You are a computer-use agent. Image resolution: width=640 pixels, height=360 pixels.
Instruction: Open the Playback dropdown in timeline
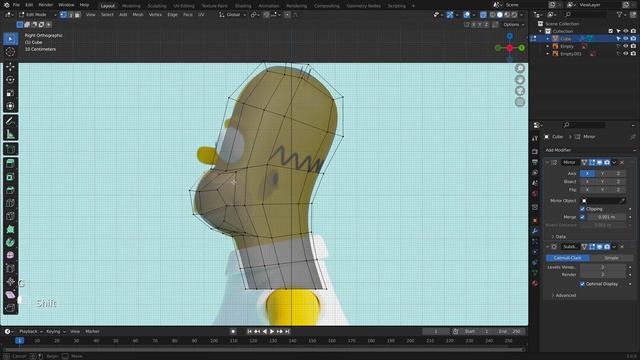click(31, 331)
